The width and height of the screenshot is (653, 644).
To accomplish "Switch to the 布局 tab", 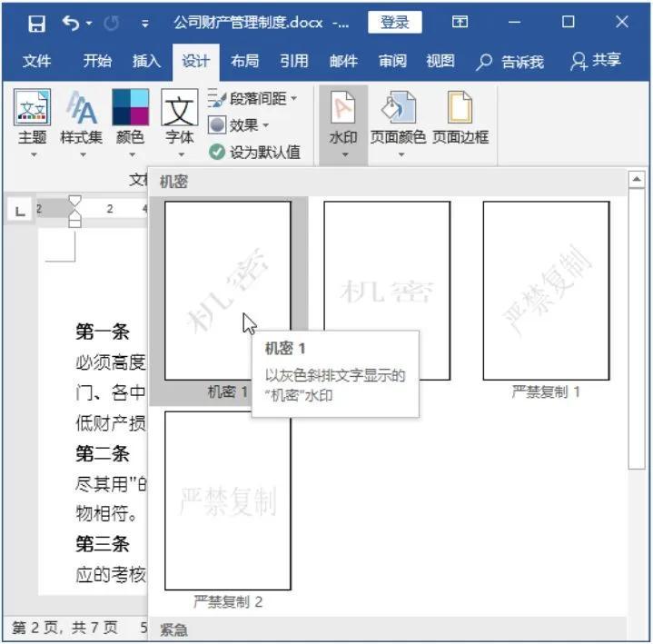I will coord(245,61).
